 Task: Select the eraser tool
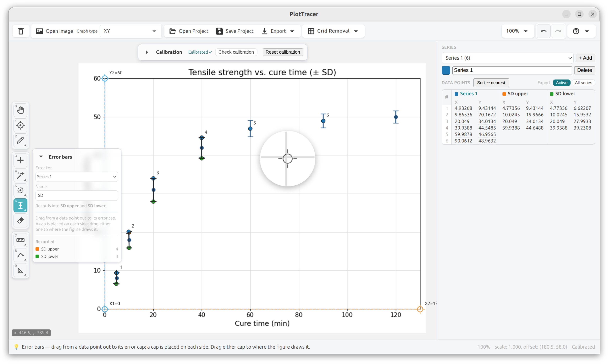[21, 221]
